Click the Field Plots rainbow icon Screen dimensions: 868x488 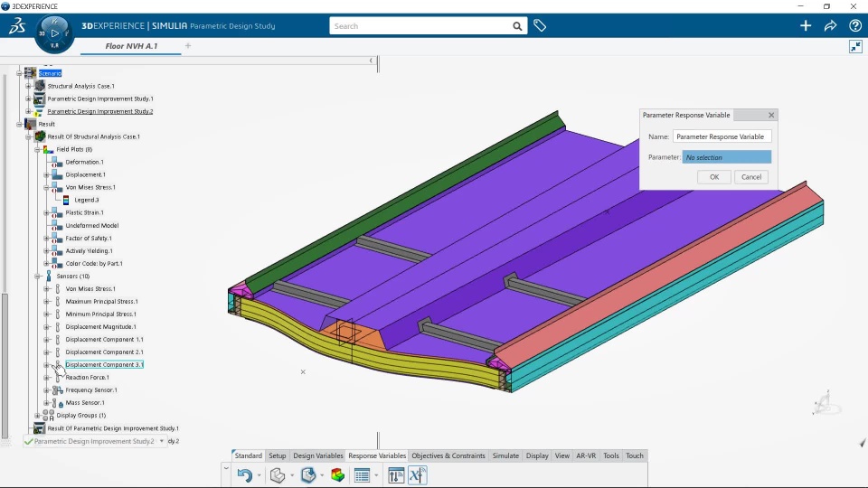point(48,149)
